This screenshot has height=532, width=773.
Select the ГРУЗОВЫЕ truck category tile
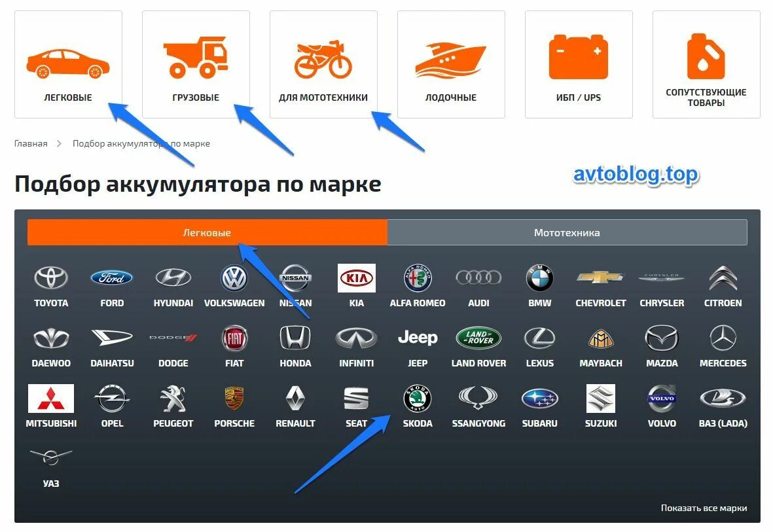pos(196,65)
